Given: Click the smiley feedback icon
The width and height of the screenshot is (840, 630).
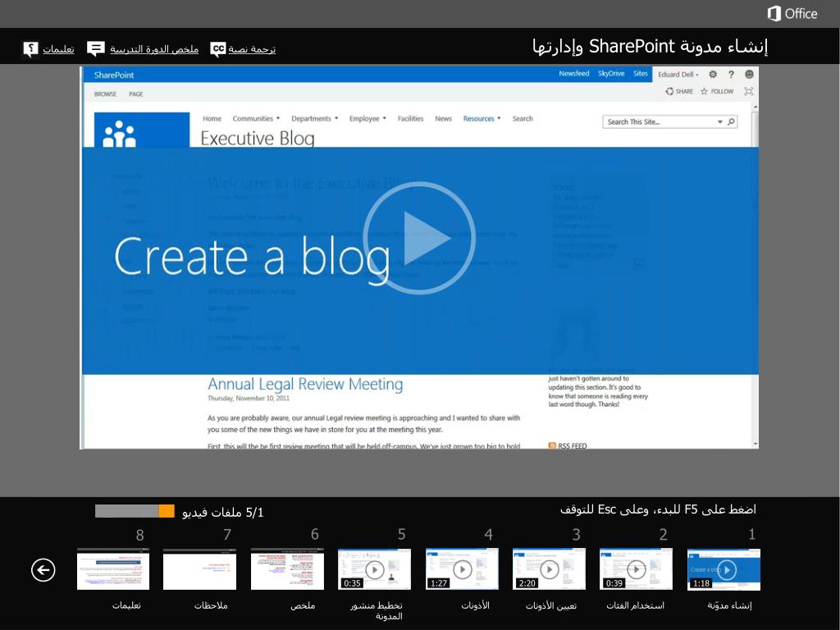Looking at the screenshot, I should pos(749,75).
